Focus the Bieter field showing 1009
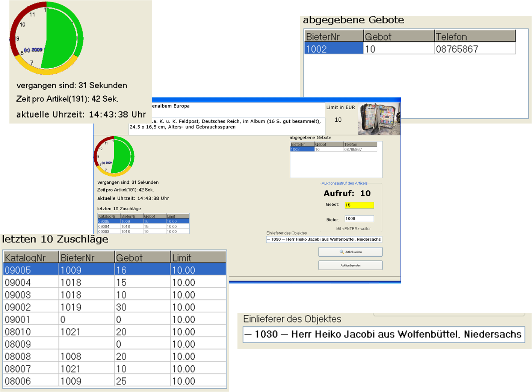 [x=359, y=219]
